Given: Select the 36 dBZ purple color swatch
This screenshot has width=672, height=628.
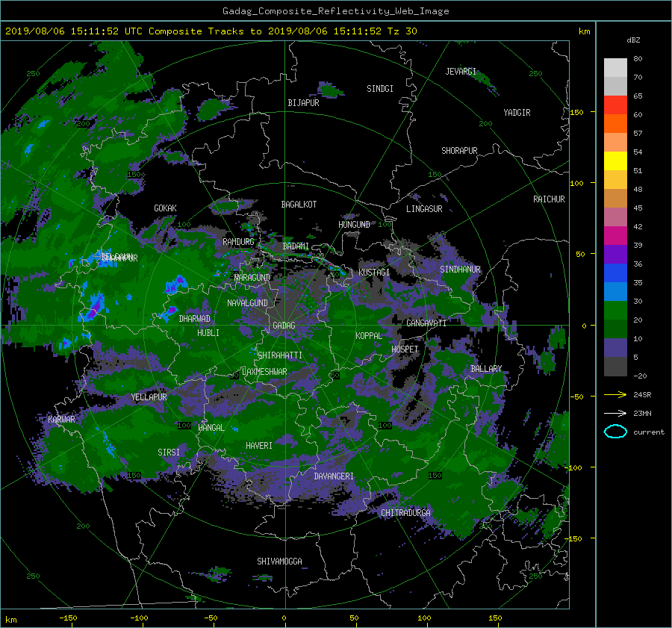Looking at the screenshot, I should point(615,254).
